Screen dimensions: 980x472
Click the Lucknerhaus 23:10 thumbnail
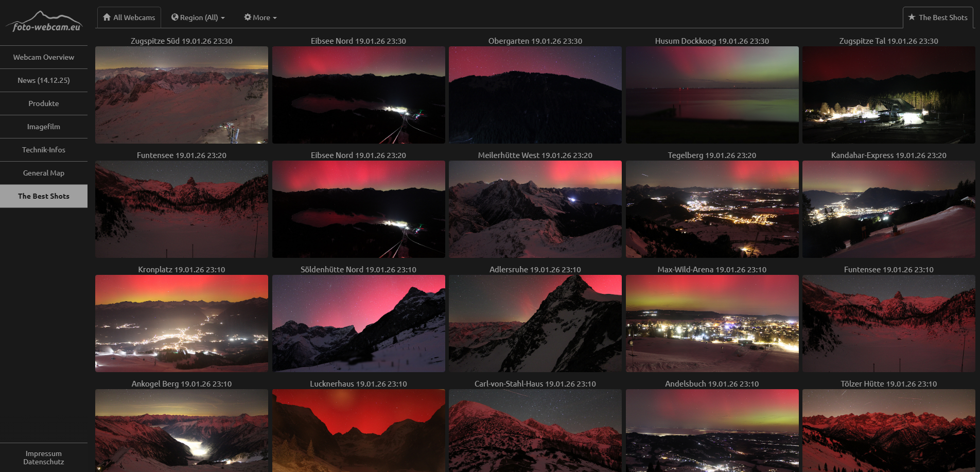coord(358,430)
